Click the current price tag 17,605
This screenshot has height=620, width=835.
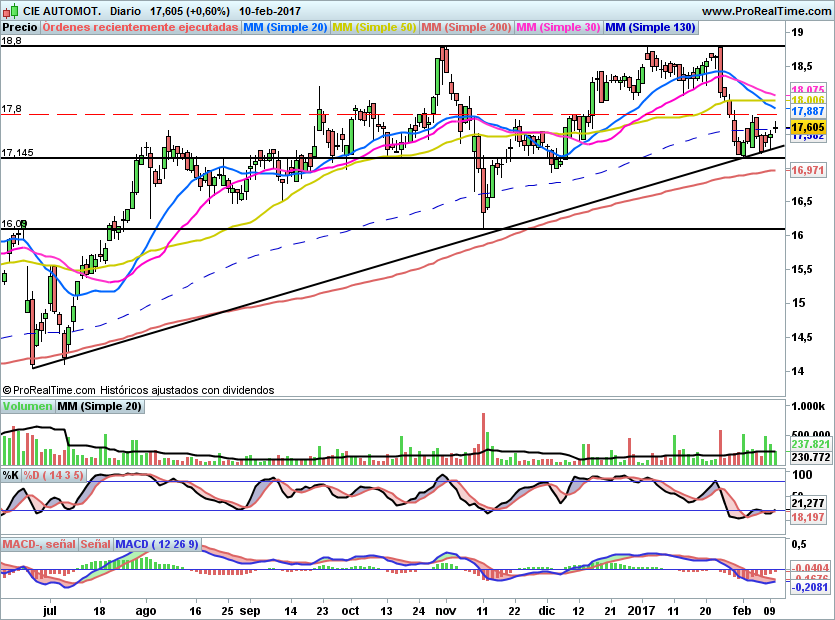[808, 127]
